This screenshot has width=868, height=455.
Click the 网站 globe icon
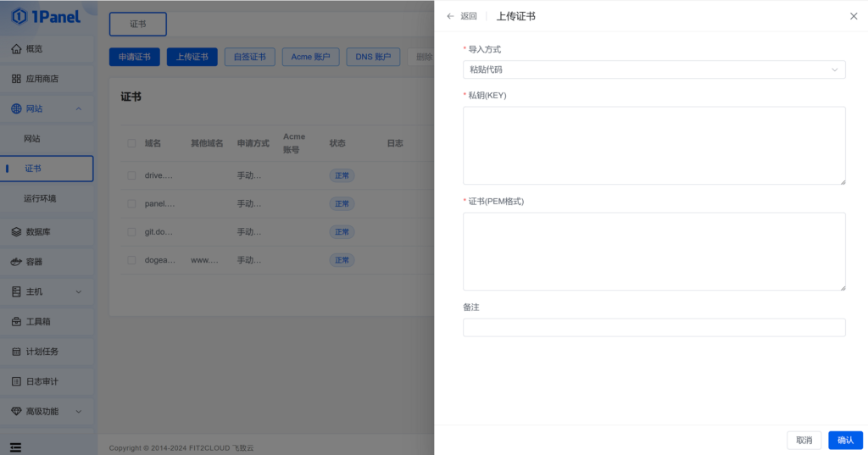[17, 108]
